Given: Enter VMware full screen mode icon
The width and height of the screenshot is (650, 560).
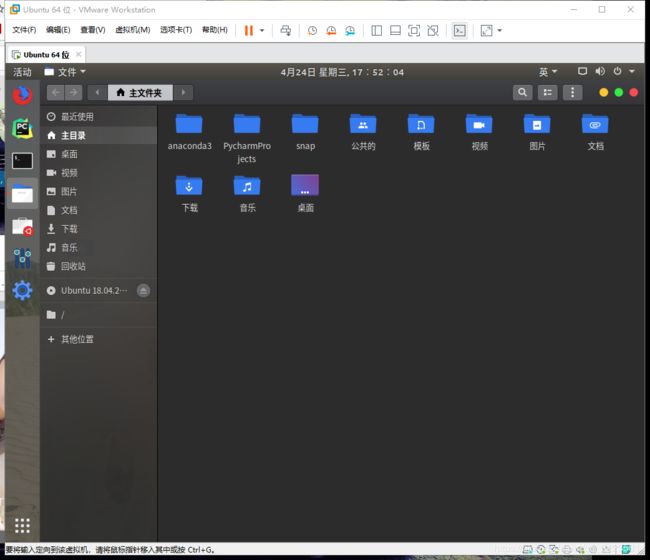Looking at the screenshot, I should coord(486,31).
